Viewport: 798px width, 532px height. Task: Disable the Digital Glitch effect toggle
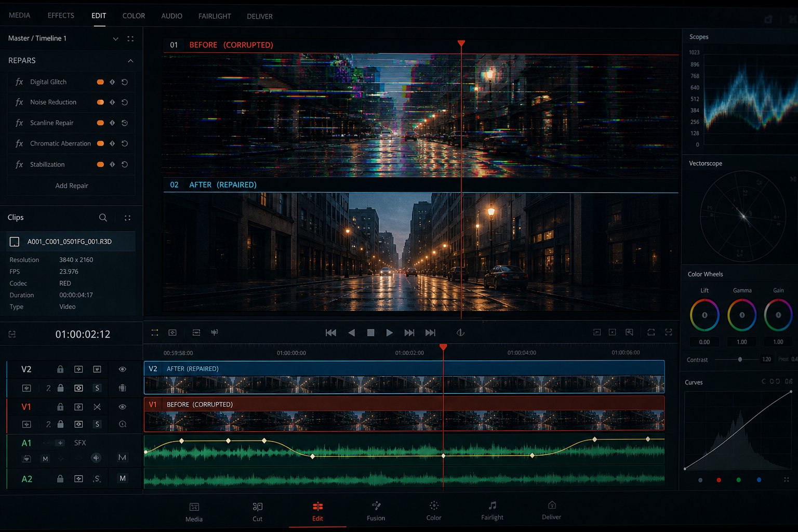(x=100, y=82)
